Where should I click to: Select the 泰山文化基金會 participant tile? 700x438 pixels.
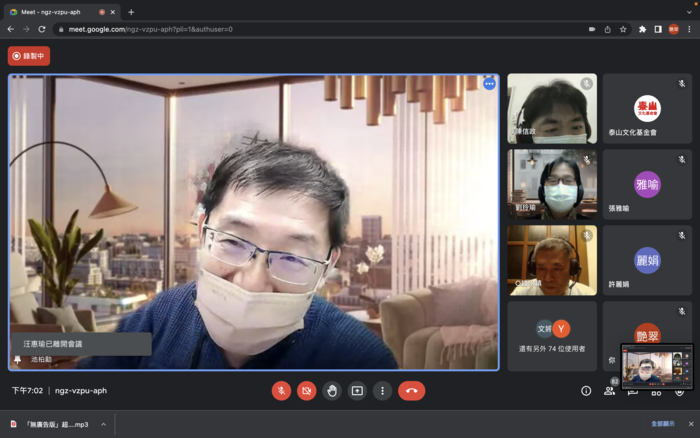coord(647,108)
